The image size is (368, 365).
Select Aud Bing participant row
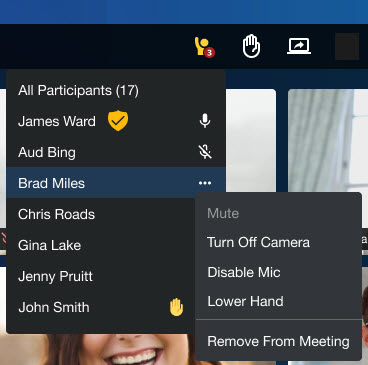click(x=116, y=152)
